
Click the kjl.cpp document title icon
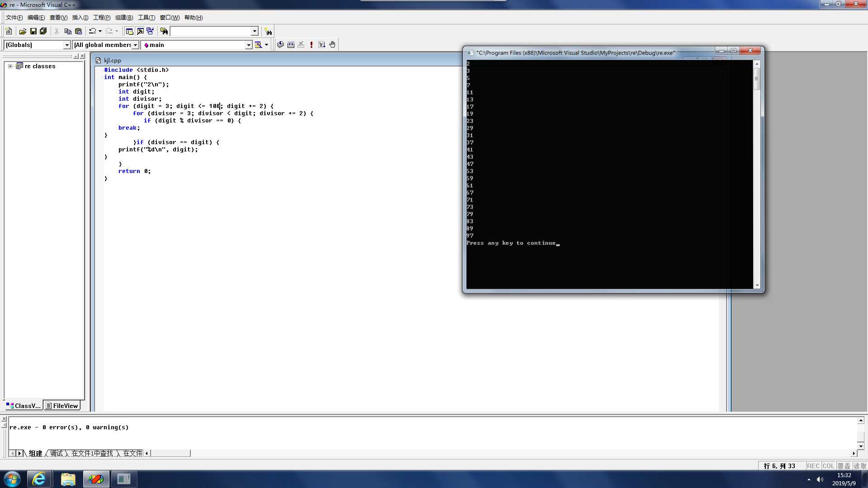pos(98,60)
